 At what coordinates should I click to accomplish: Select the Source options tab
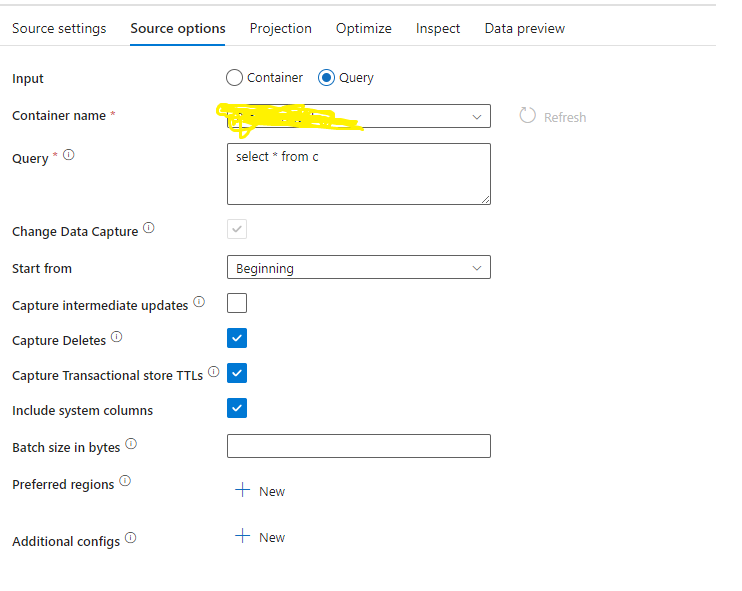click(177, 28)
